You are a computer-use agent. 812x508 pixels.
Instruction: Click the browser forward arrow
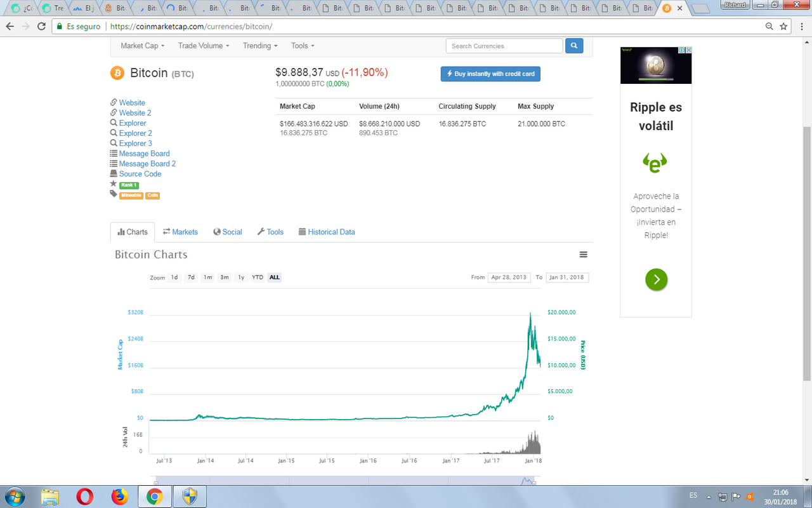25,27
